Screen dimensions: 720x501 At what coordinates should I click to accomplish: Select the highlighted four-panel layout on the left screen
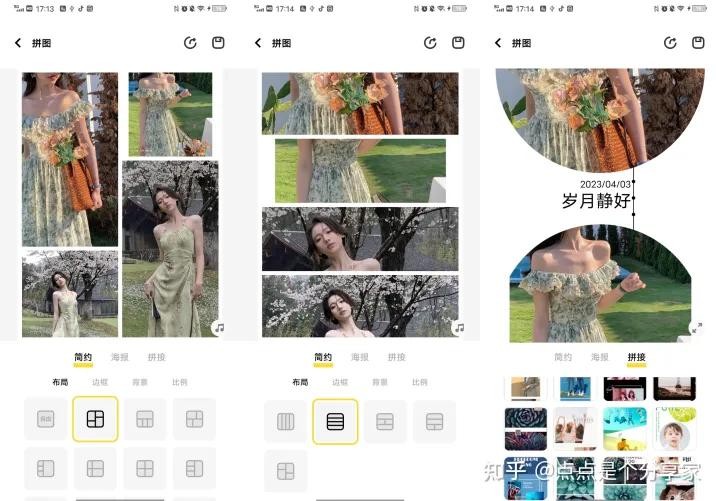pyautogui.click(x=95, y=419)
